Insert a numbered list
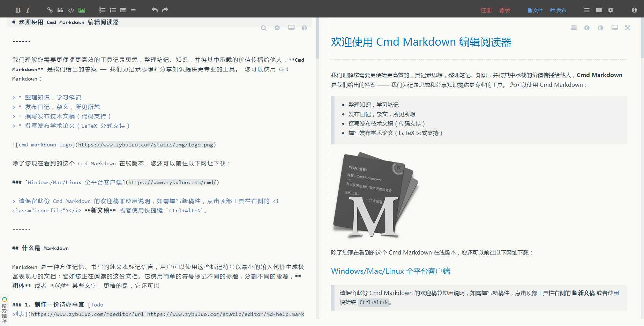The width and height of the screenshot is (644, 326). coord(103,10)
